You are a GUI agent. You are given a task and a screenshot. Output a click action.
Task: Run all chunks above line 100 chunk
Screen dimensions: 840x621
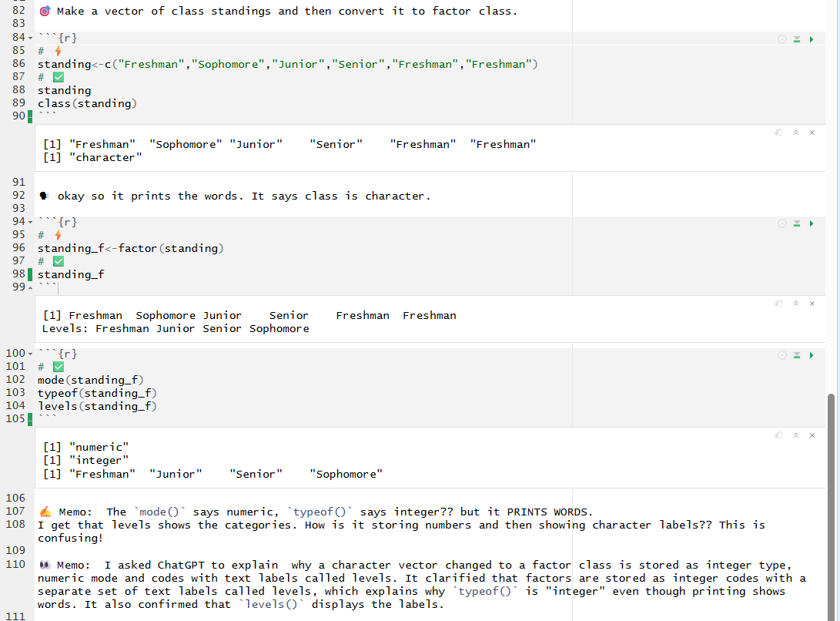(x=797, y=355)
